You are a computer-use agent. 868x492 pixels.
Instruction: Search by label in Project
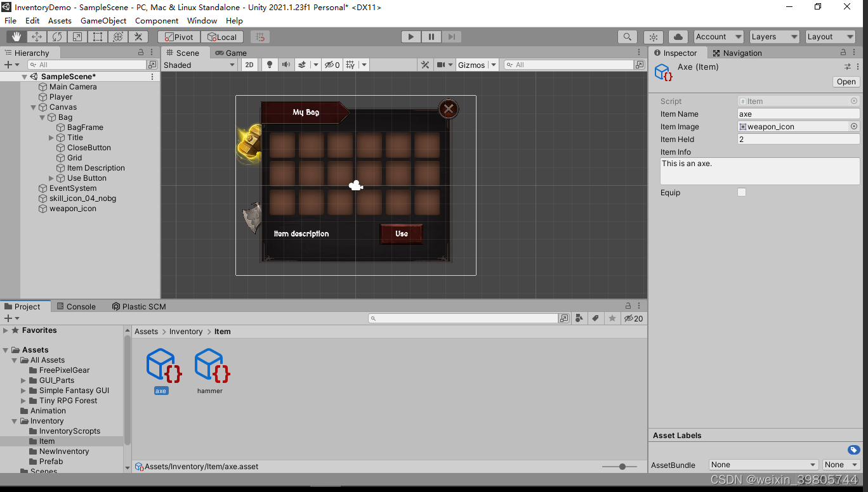[596, 318]
